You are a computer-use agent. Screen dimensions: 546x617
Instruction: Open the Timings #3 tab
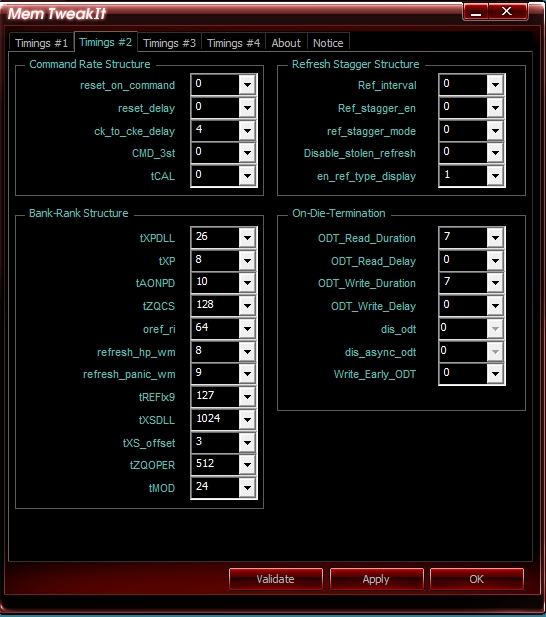point(170,42)
